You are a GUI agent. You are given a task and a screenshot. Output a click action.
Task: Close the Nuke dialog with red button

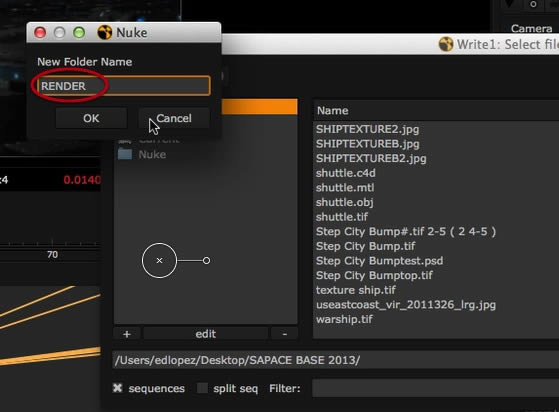[x=40, y=33]
